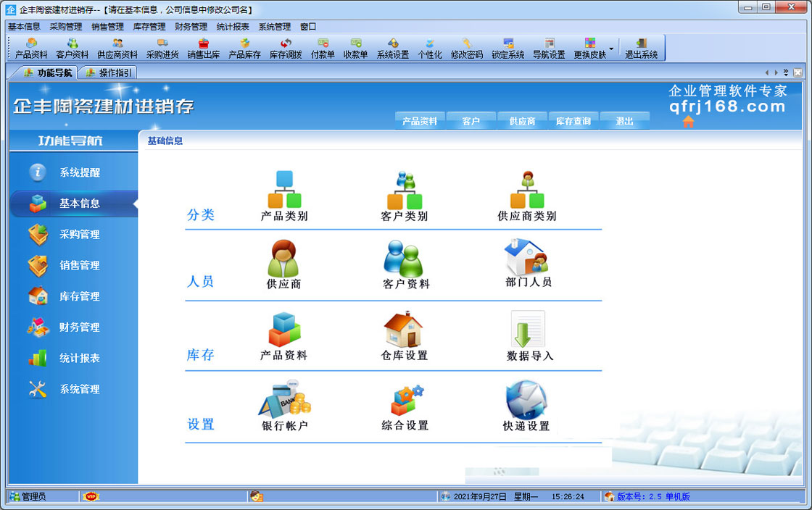Open the 客户类别 customer category icon
The width and height of the screenshot is (812, 510).
click(x=405, y=191)
